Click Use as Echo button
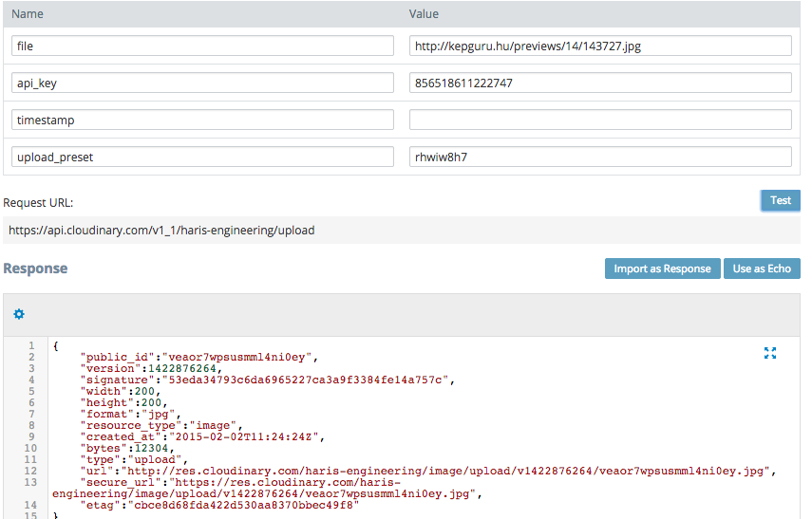This screenshot has width=812, height=519. pyautogui.click(x=762, y=269)
